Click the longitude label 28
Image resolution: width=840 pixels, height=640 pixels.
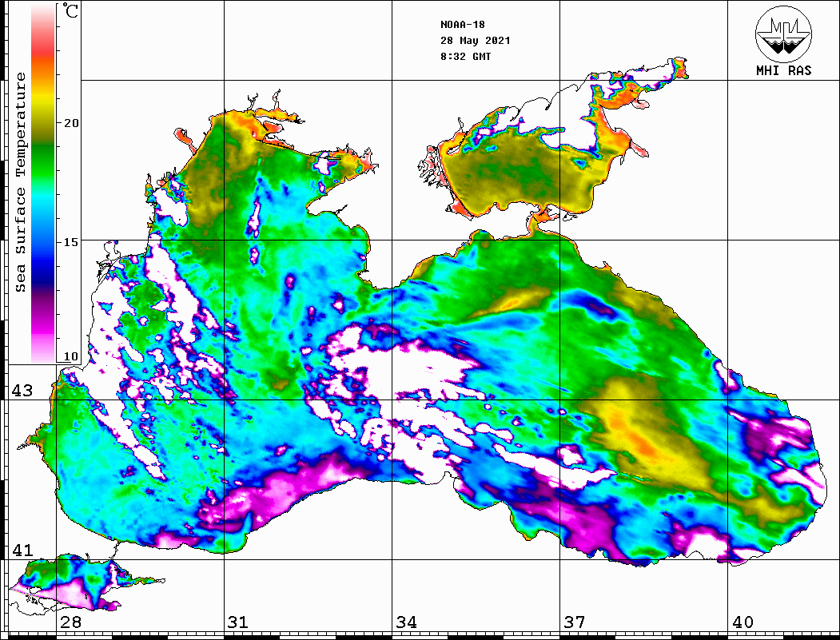point(70,622)
